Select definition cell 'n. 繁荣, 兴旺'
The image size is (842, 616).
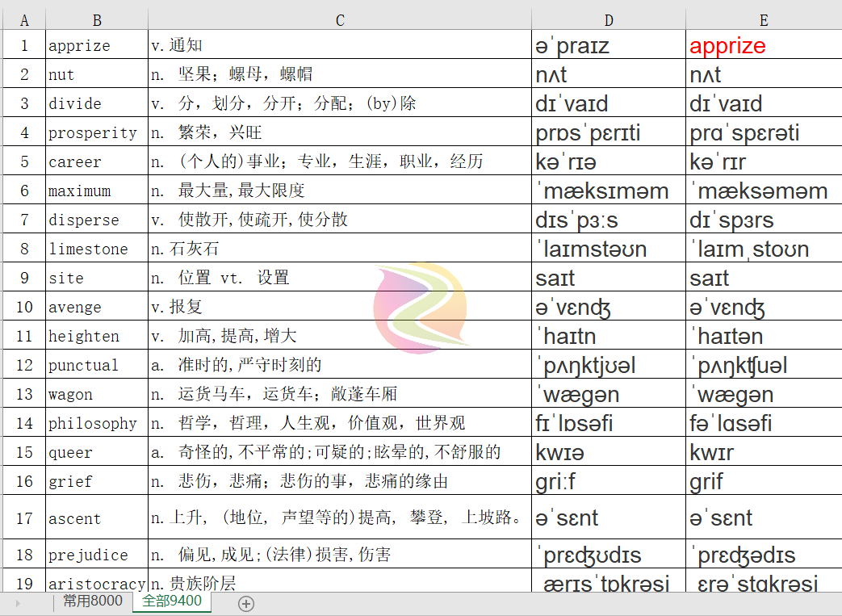click(340, 132)
